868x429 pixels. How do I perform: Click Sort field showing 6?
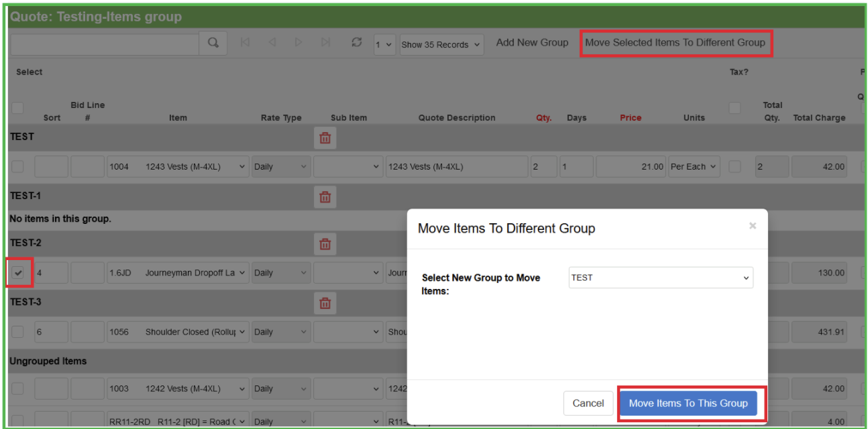[x=52, y=332]
